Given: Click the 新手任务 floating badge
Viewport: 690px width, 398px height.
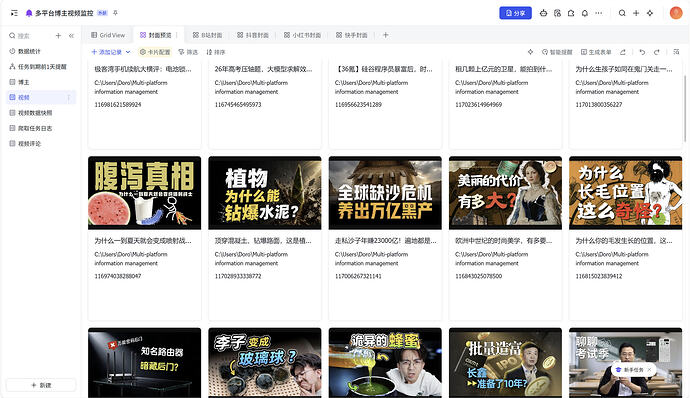Looking at the screenshot, I should coord(630,369).
